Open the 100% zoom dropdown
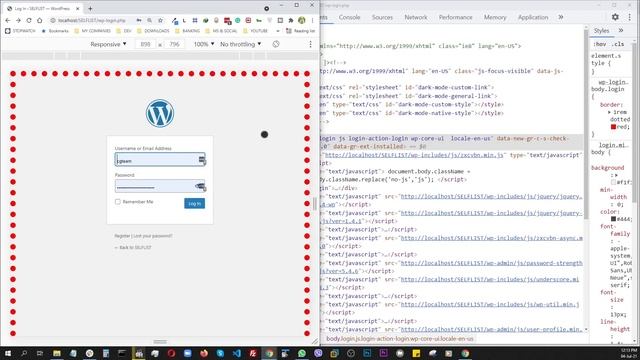The image size is (640, 360). click(x=204, y=44)
